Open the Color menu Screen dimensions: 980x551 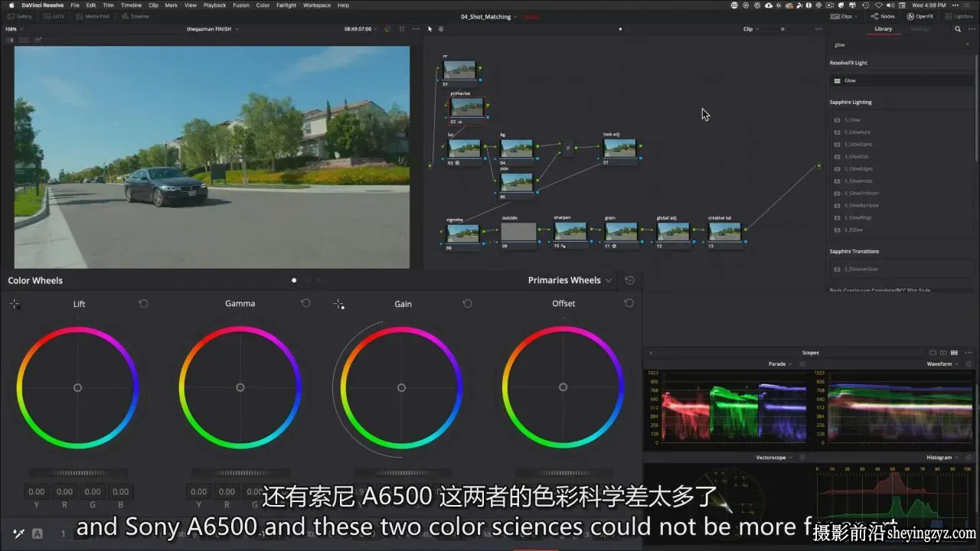(263, 5)
